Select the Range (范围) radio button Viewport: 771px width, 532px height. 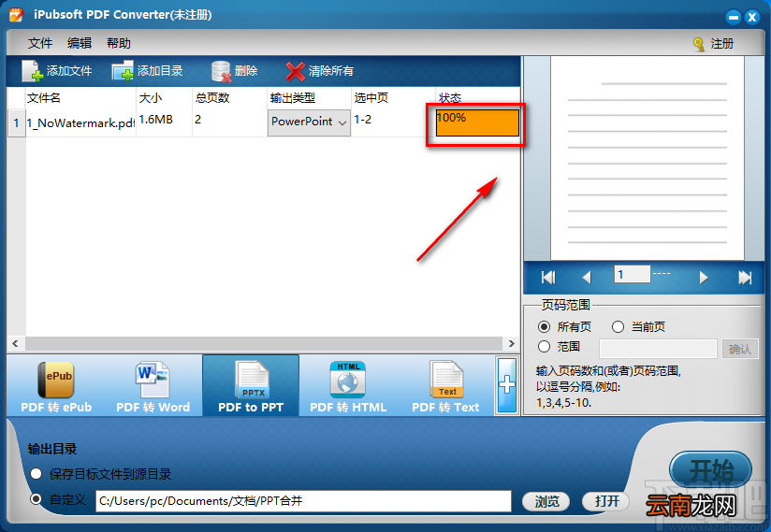coord(544,347)
